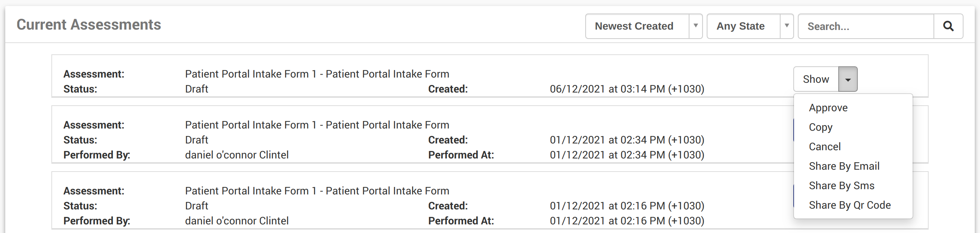Click the magnifying glass search button
This screenshot has width=980, height=233.
[948, 26]
